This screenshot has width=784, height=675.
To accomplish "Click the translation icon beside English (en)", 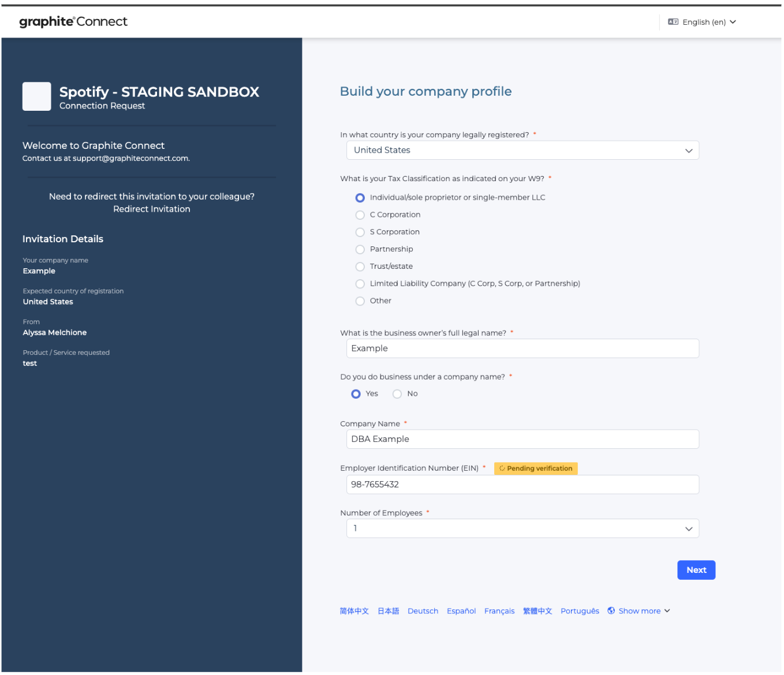I will [673, 21].
